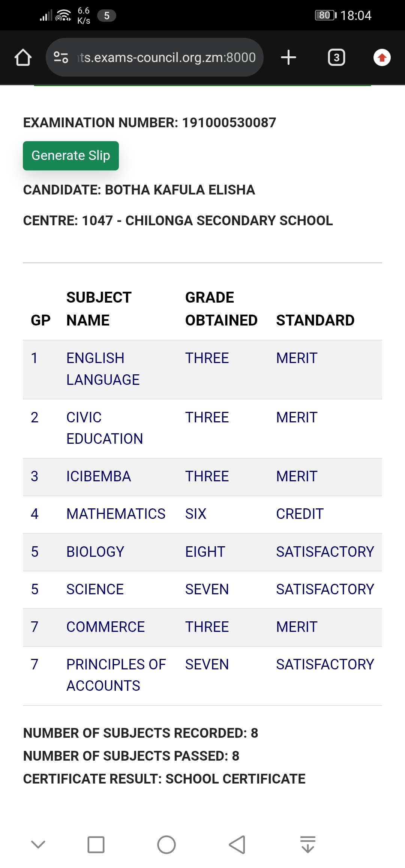This screenshot has height=868, width=405.
Task: Tap the exams-council URL address bar
Action: point(167,57)
